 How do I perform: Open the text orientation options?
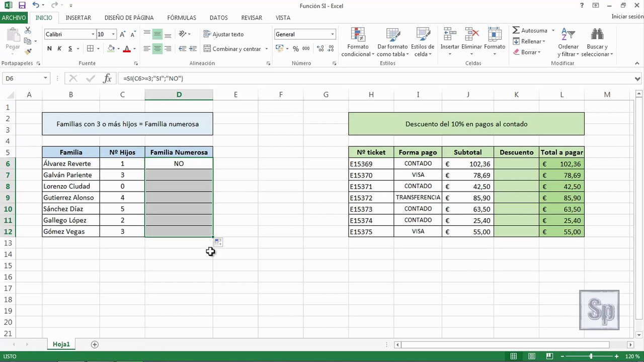(183, 34)
